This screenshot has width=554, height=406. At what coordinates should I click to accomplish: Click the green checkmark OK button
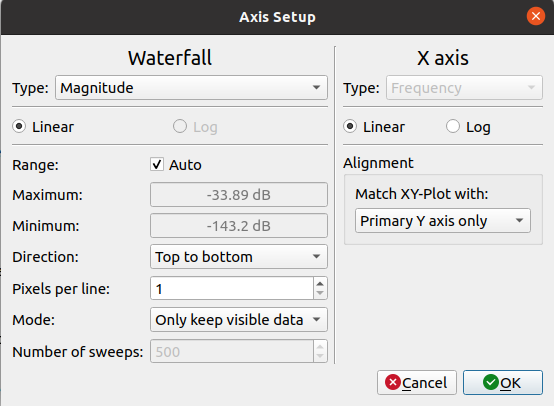pyautogui.click(x=502, y=382)
